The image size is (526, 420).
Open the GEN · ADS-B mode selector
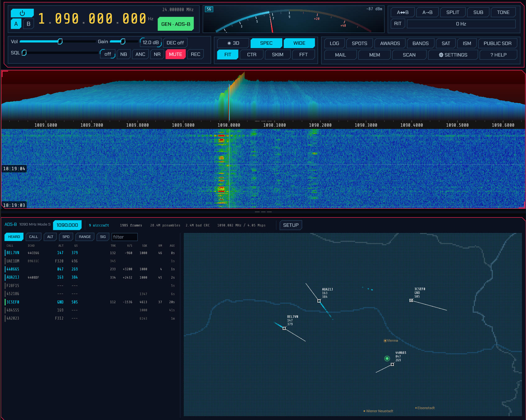[x=176, y=24]
